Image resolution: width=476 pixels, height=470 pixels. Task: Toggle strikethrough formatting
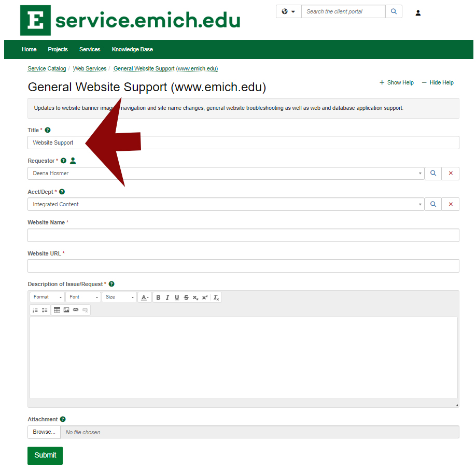186,297
